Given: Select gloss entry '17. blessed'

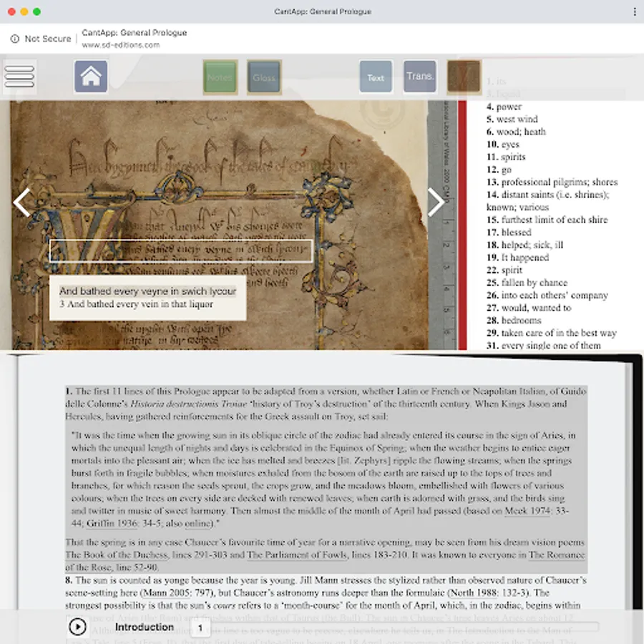Looking at the screenshot, I should point(509,233).
